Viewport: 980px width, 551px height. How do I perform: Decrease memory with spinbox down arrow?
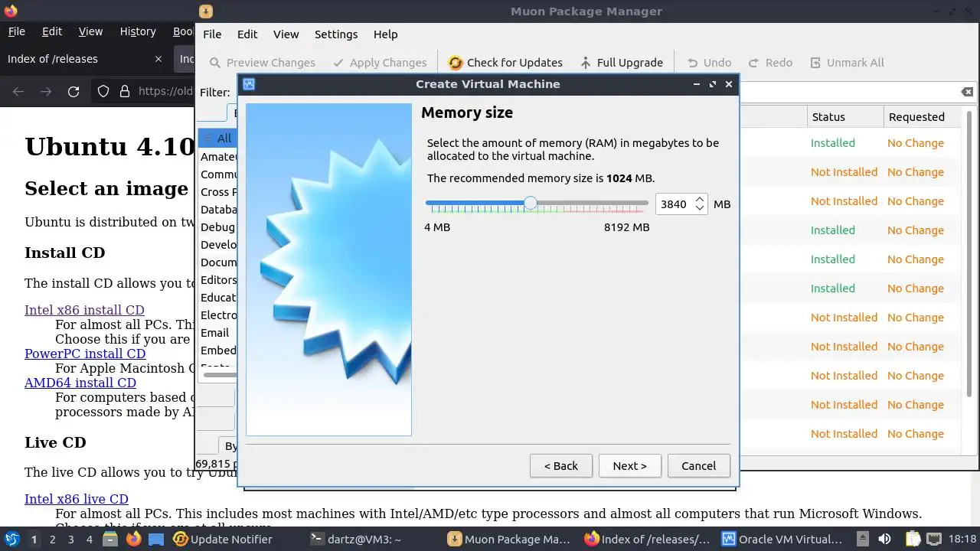coord(700,209)
